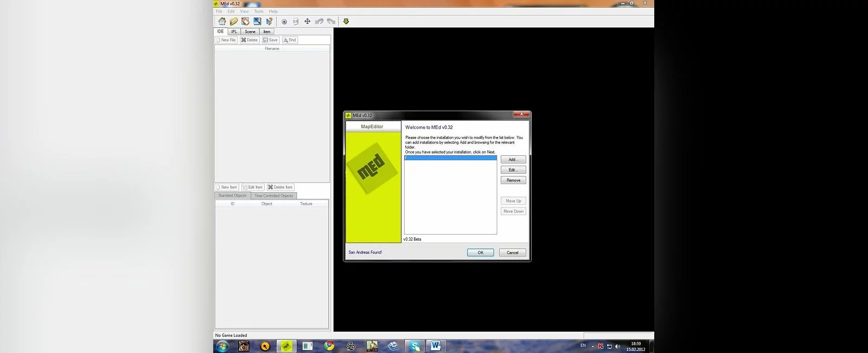Click the undo curved arrow icon
The image size is (868, 353).
(x=319, y=22)
